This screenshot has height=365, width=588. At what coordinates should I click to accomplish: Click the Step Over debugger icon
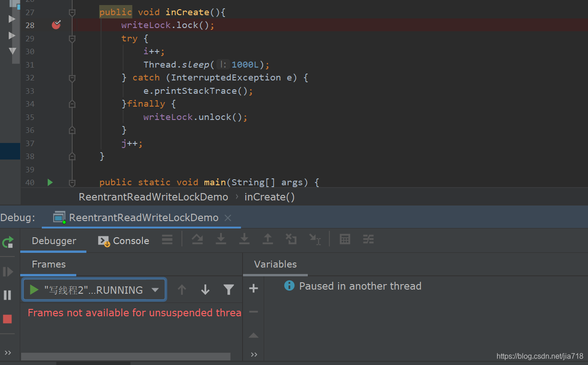coord(197,239)
